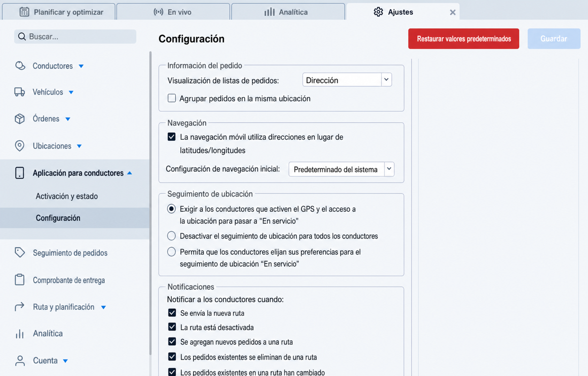
Task: Click the Vehículos truck icon
Action: (x=20, y=92)
